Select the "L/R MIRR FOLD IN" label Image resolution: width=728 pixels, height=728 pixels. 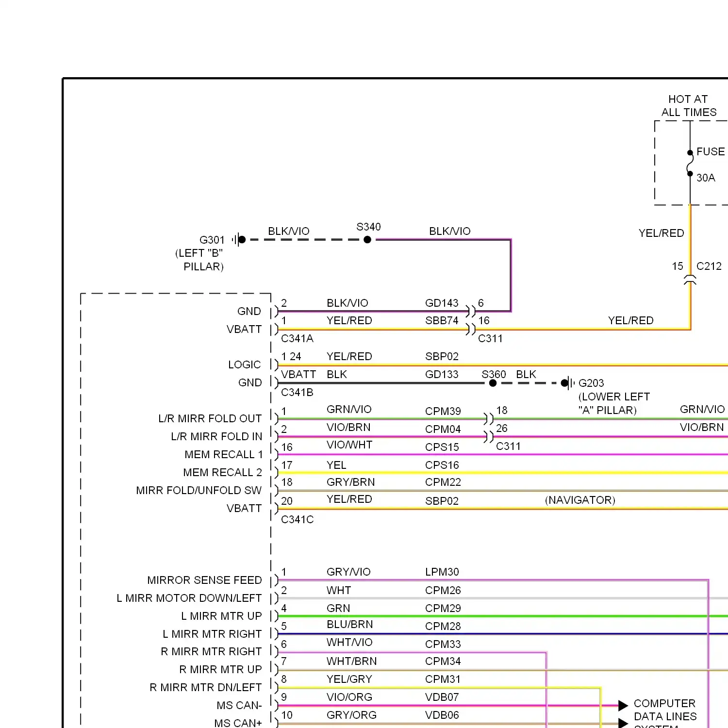click(x=216, y=436)
